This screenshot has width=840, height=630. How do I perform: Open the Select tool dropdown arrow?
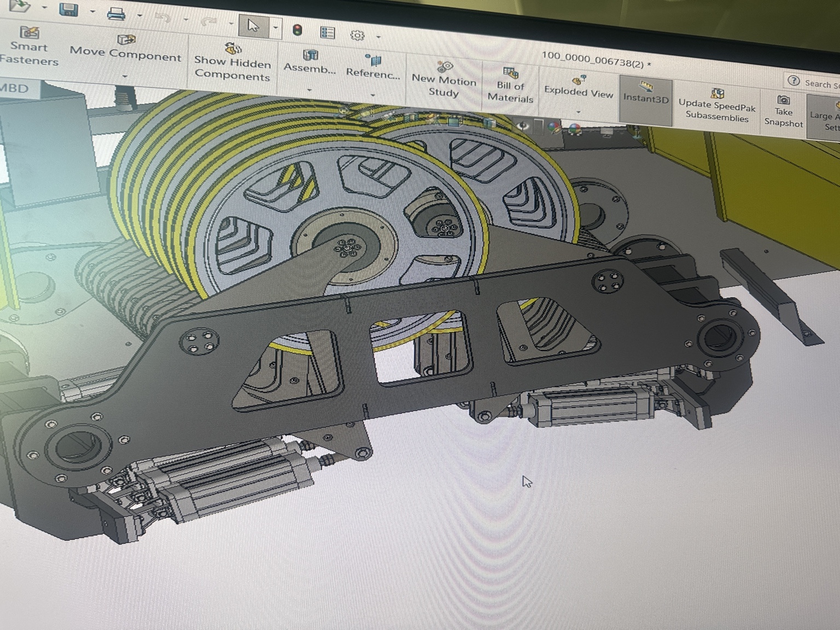[276, 27]
